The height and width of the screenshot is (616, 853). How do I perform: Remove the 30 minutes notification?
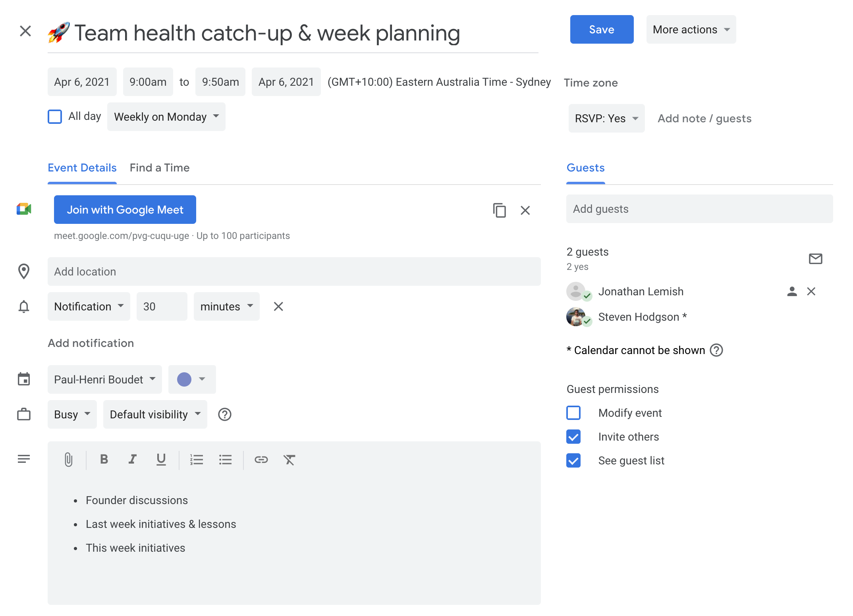(278, 306)
